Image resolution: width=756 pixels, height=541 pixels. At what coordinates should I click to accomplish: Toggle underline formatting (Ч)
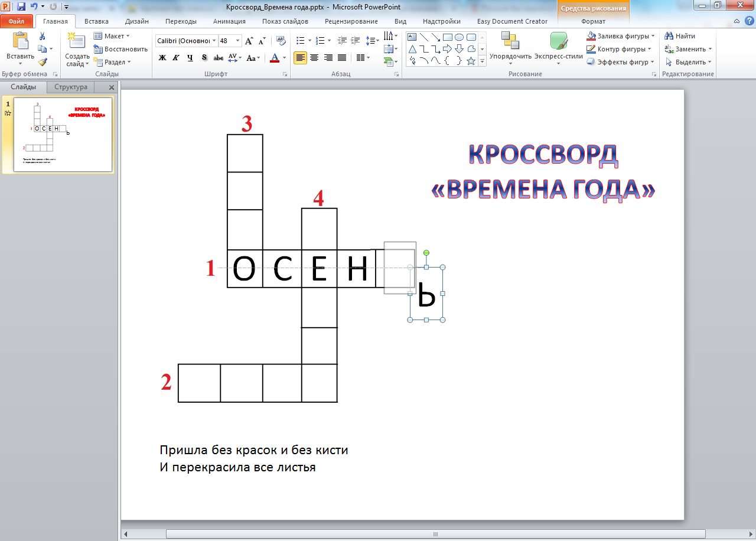click(190, 58)
